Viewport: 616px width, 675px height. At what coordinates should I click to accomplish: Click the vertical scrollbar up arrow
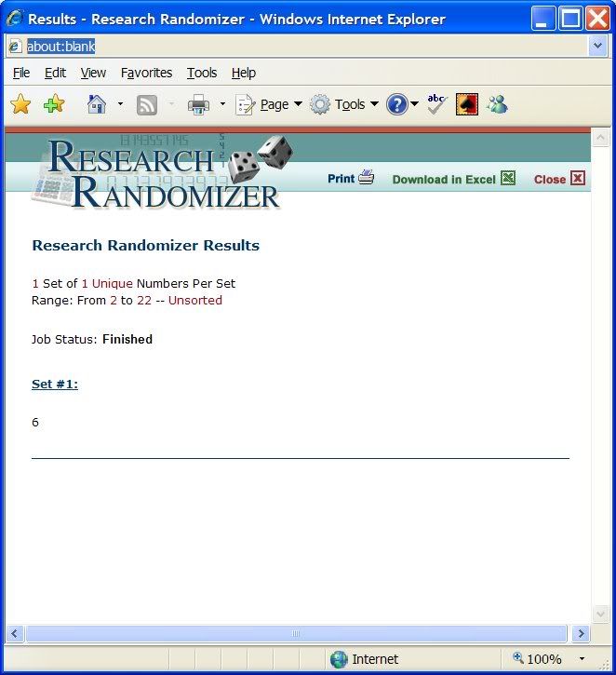[x=600, y=138]
